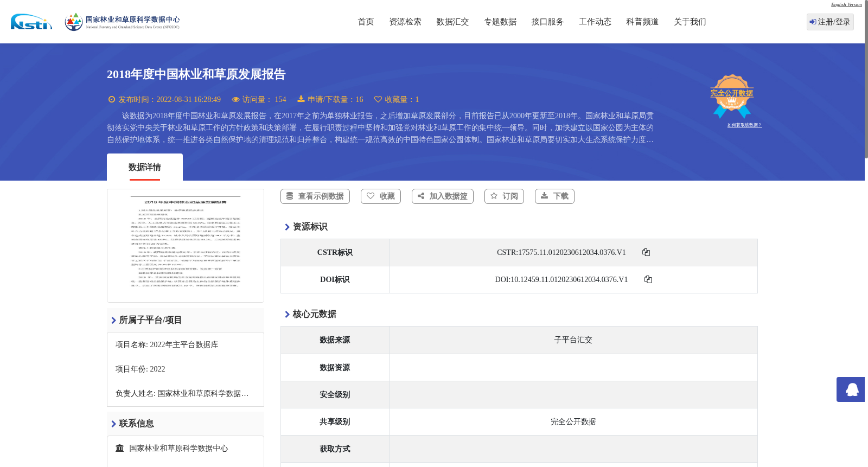Switch to English Version link

tap(846, 4)
